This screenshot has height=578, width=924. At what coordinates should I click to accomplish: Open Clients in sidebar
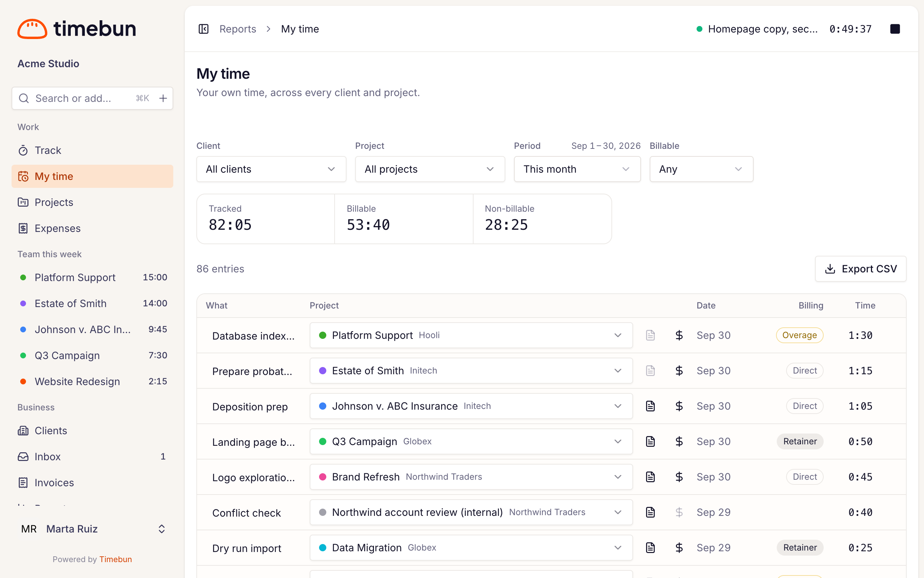coord(92,431)
